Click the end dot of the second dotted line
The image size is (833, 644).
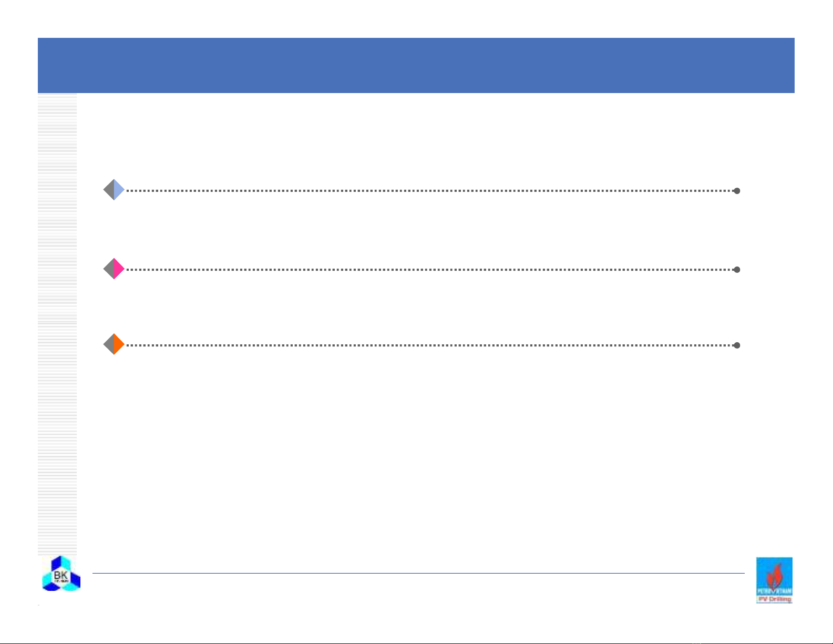[737, 270]
